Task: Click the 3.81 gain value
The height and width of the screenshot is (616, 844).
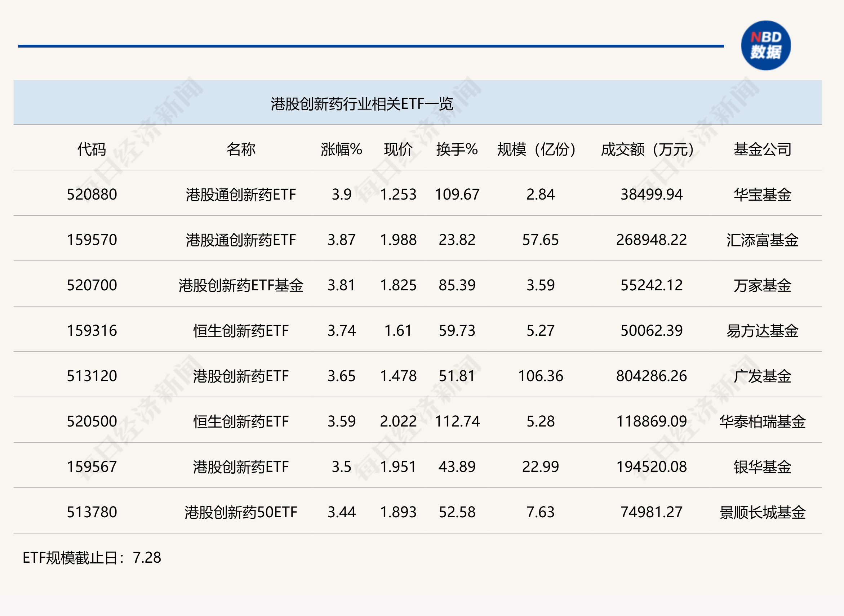Action: [342, 285]
